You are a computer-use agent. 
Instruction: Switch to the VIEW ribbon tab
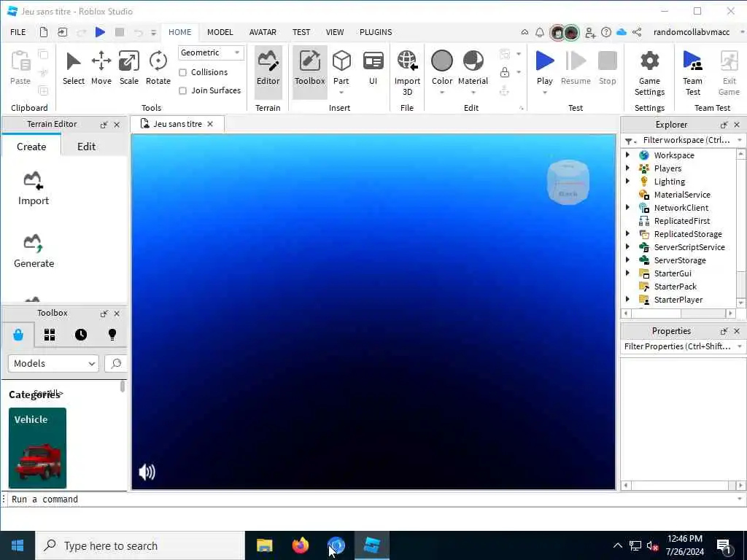click(334, 32)
